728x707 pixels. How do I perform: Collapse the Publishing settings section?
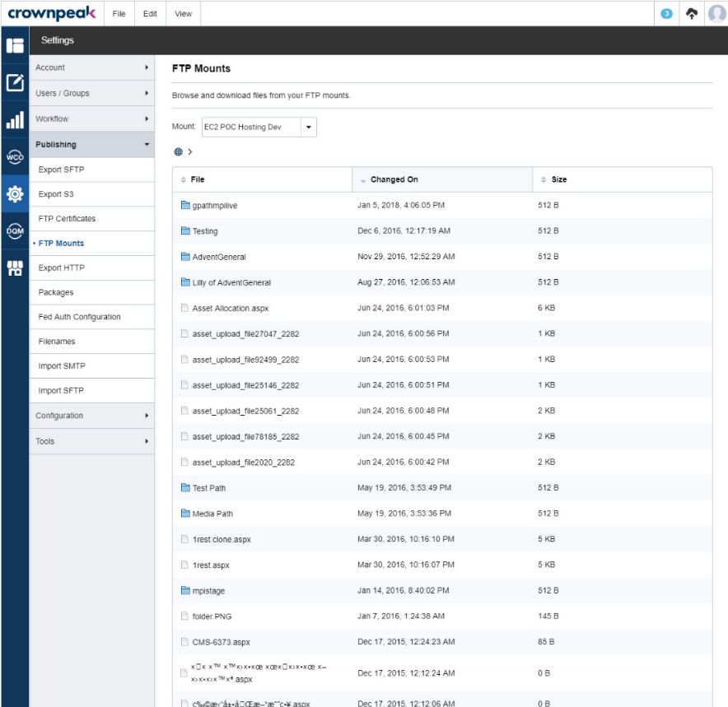click(x=92, y=145)
